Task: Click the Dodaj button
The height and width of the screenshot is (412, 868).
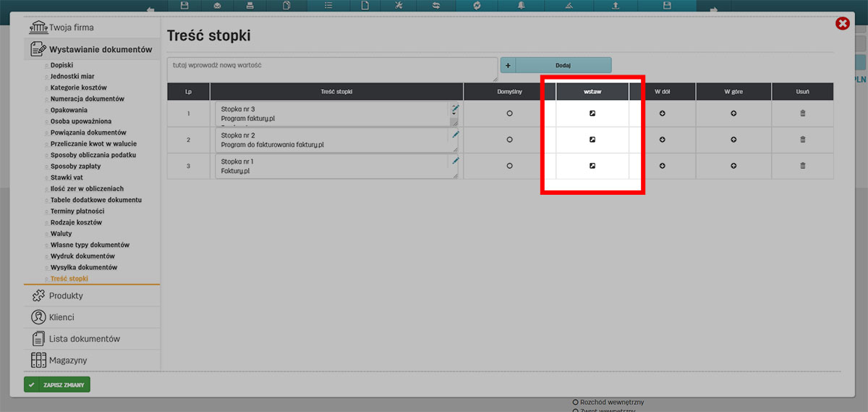Action: [562, 66]
